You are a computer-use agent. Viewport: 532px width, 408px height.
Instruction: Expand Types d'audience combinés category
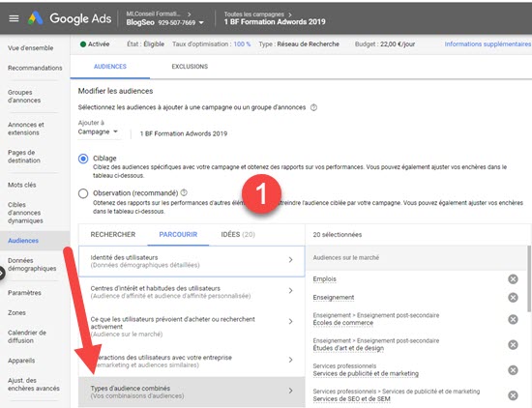click(192, 392)
